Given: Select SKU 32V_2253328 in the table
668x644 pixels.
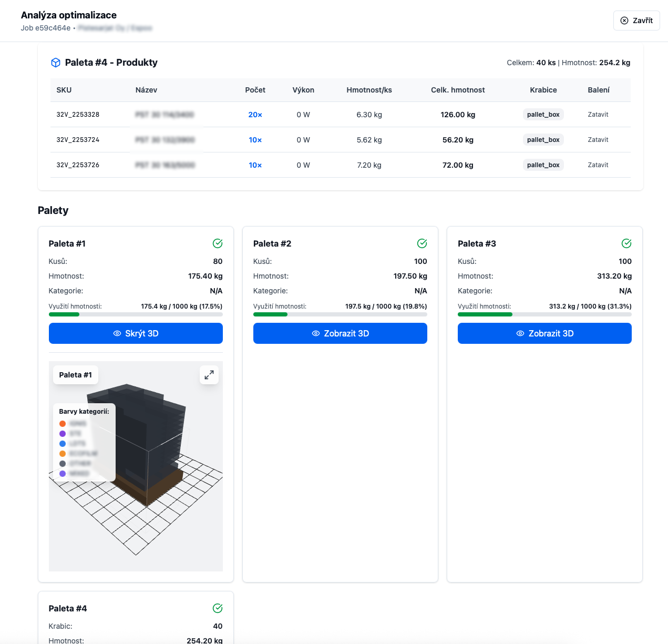Looking at the screenshot, I should point(78,115).
